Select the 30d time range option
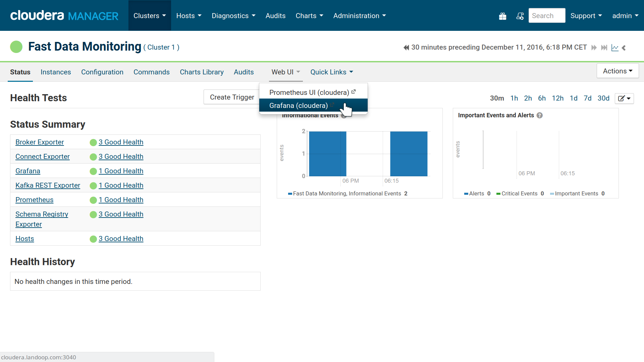Screen dimensions: 644x362 [x=603, y=98]
